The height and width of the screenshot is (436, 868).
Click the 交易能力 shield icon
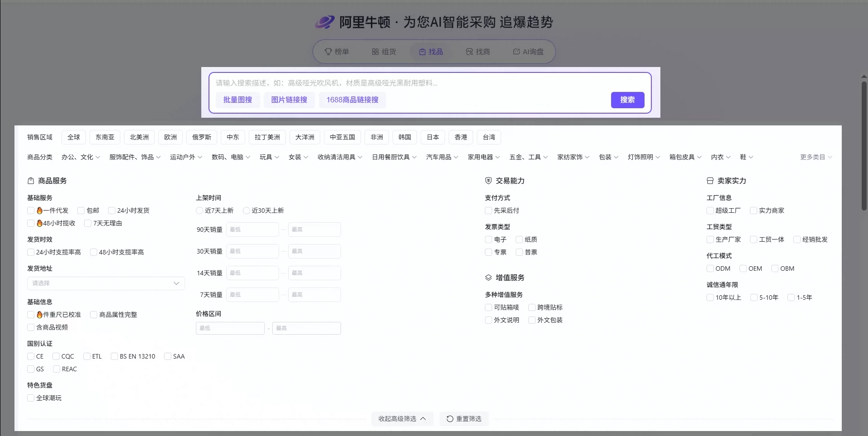click(489, 181)
